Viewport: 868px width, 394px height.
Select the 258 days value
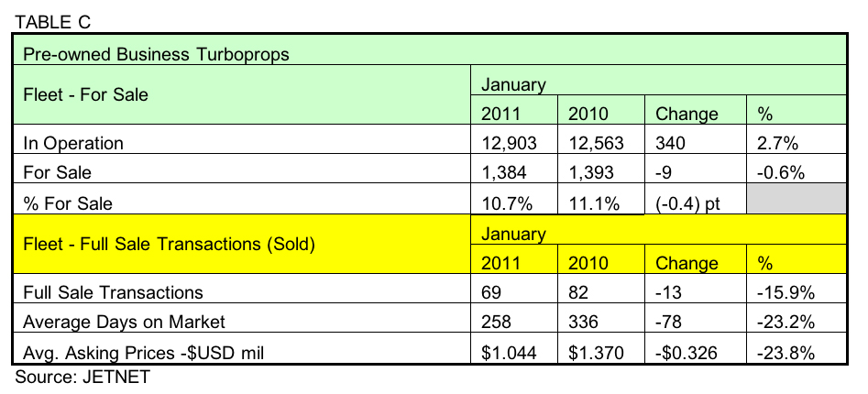coord(496,323)
